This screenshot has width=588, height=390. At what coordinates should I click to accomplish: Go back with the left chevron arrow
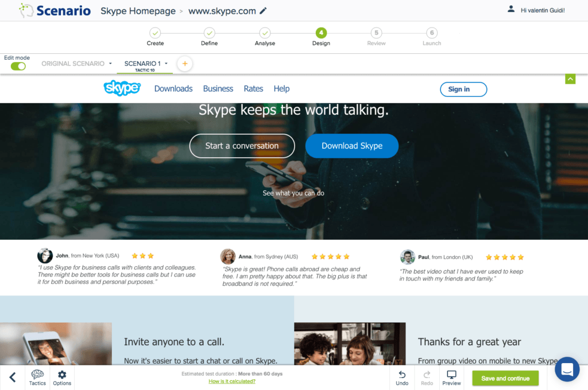pyautogui.click(x=13, y=377)
